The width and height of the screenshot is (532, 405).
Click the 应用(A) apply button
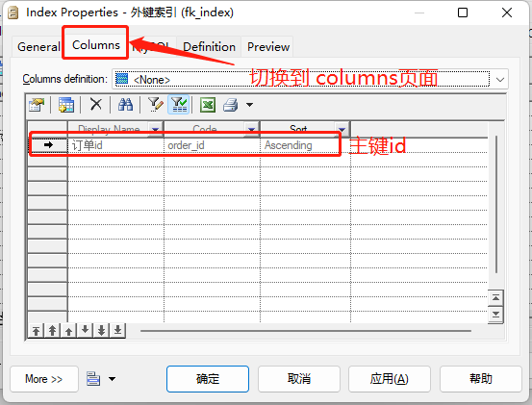pos(390,379)
